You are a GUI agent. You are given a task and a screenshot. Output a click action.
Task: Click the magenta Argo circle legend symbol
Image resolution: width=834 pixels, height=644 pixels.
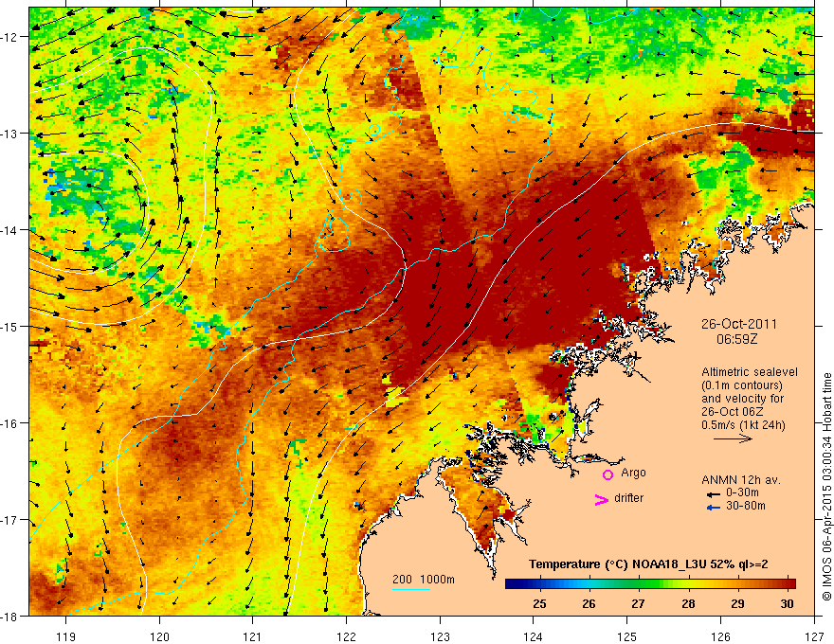tap(607, 474)
